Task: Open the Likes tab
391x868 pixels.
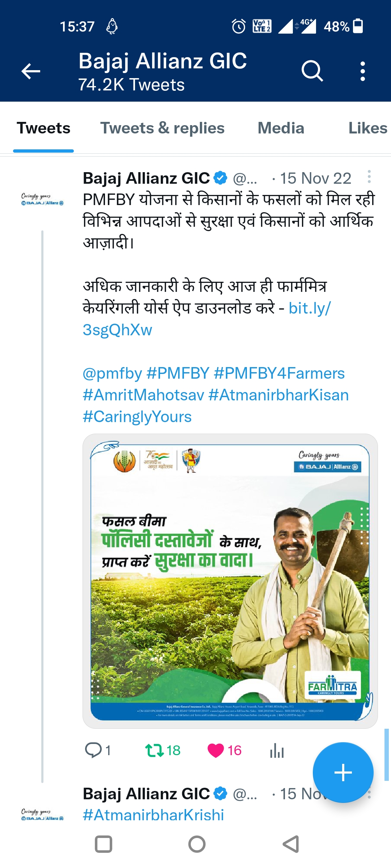Action: [x=367, y=128]
